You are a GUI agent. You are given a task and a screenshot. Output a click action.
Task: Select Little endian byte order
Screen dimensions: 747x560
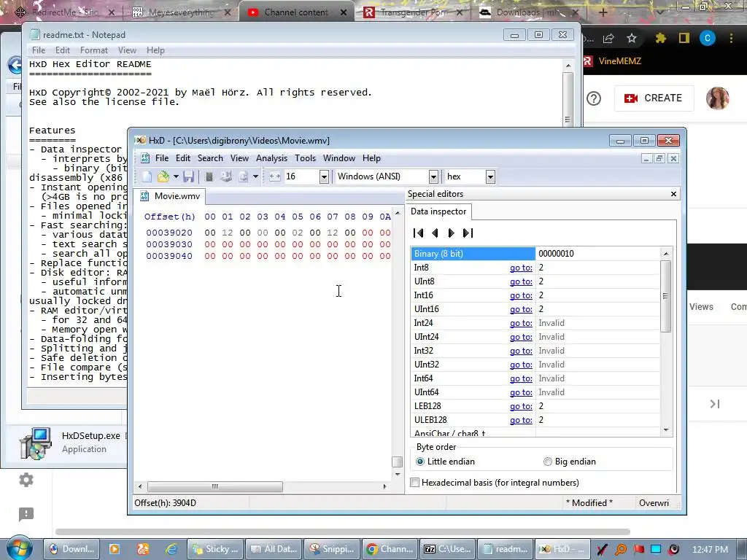coord(419,462)
